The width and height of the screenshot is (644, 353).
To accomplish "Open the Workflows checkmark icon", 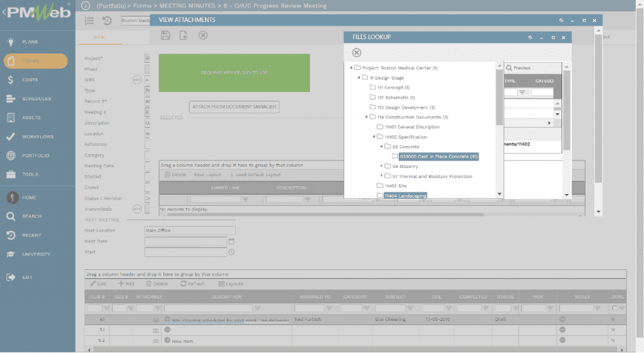I will (11, 137).
